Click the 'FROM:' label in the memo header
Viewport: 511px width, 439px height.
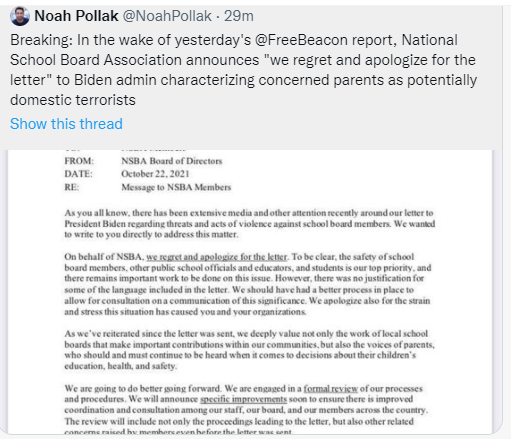[79, 161]
